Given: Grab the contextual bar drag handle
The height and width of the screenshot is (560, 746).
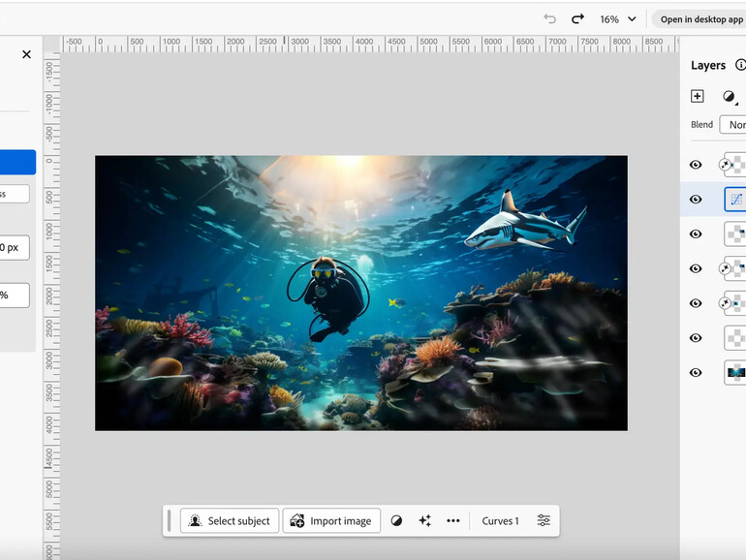Looking at the screenshot, I should point(170,521).
